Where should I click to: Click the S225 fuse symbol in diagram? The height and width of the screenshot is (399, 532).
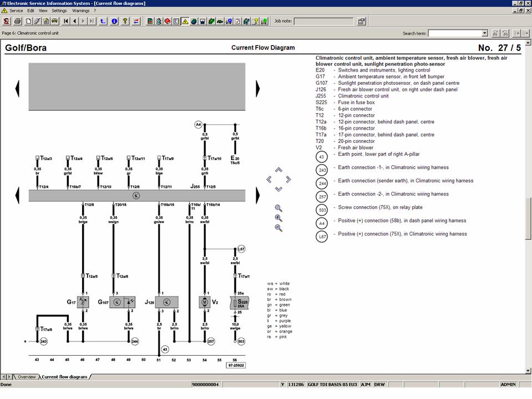pyautogui.click(x=239, y=303)
